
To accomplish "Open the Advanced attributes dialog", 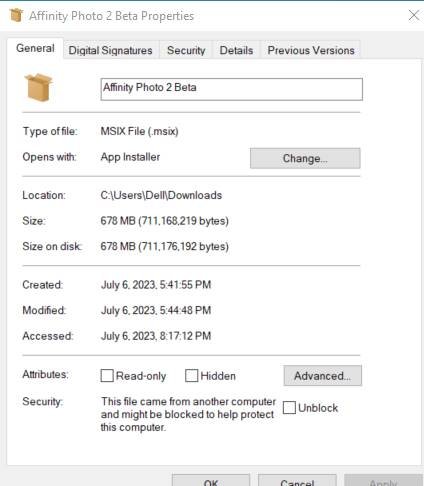I will coord(322,376).
